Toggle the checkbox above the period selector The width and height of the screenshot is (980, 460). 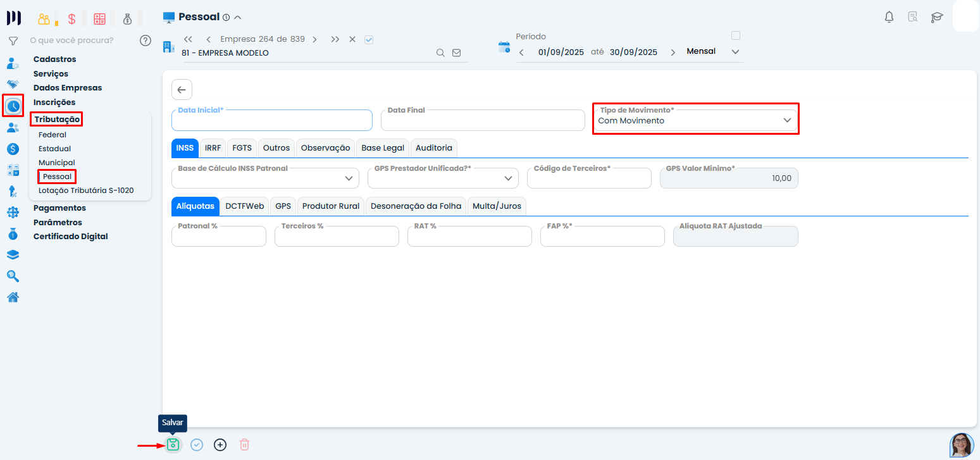point(735,35)
